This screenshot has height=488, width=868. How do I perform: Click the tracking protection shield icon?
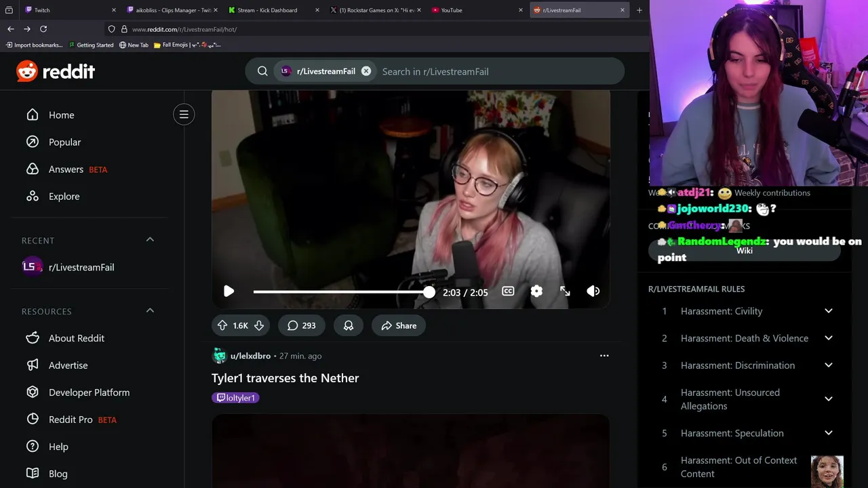click(112, 29)
